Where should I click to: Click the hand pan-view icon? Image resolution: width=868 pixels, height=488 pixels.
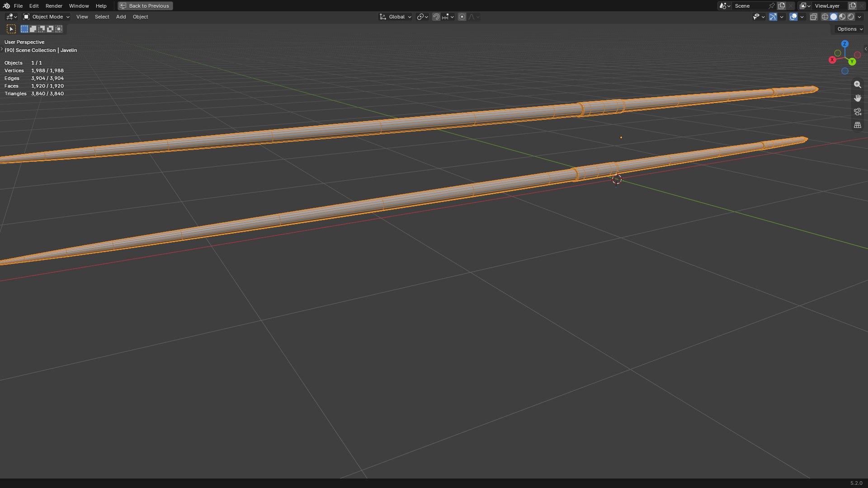click(x=857, y=98)
